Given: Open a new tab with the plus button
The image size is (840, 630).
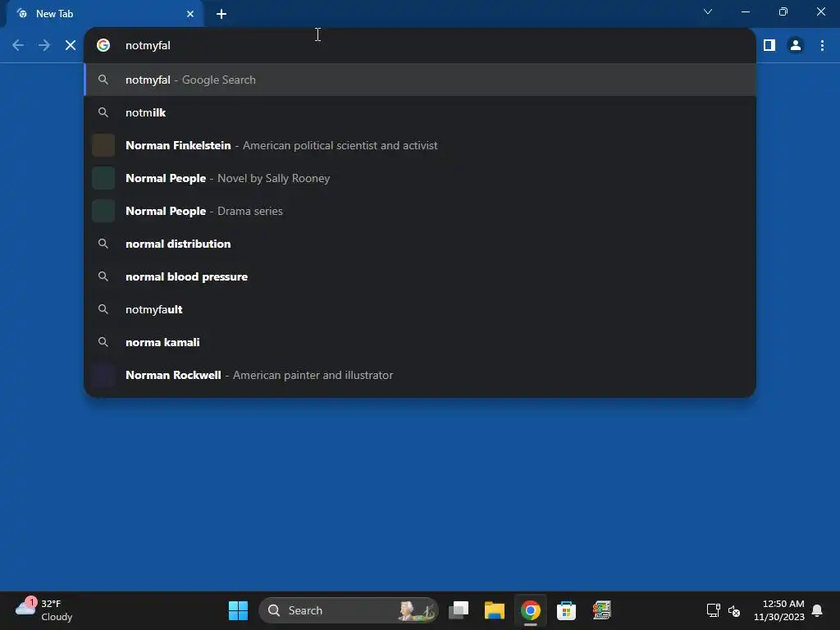Looking at the screenshot, I should [x=221, y=14].
